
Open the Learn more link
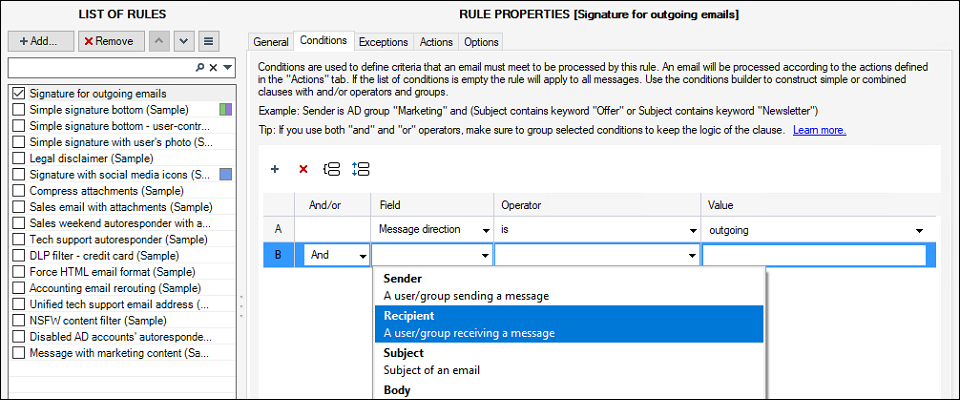(x=819, y=130)
